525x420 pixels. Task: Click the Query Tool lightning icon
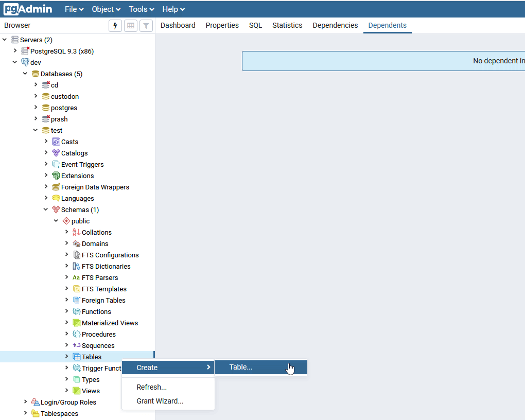(115, 26)
